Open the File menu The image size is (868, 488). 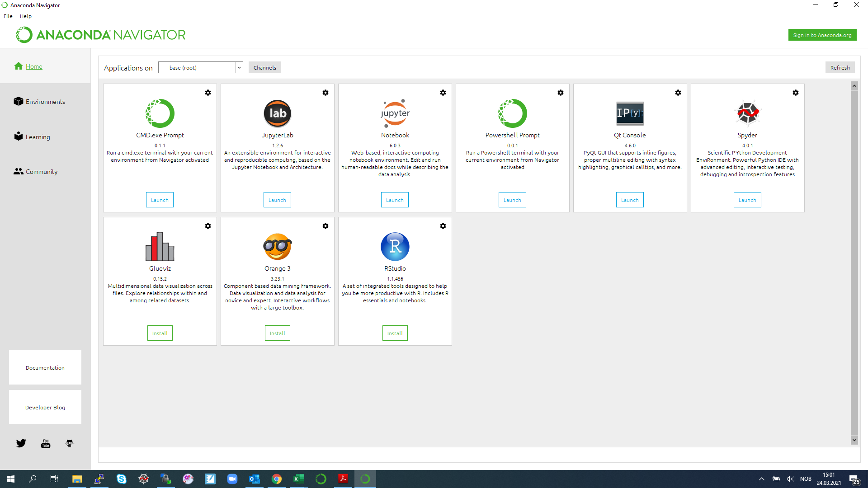click(8, 16)
